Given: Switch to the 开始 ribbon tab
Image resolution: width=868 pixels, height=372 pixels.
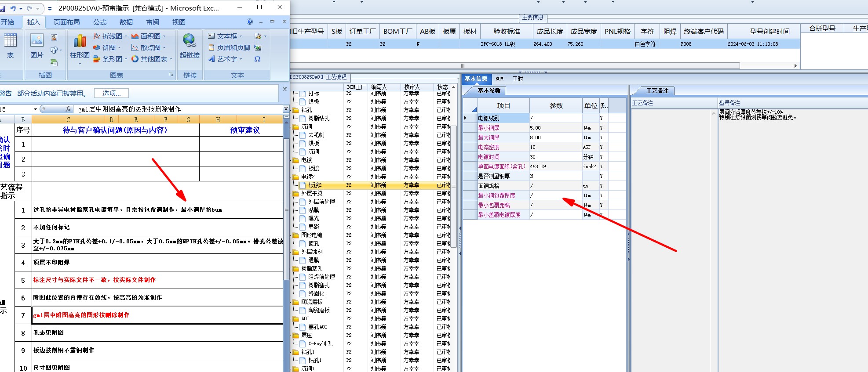Looking at the screenshot, I should click(7, 22).
